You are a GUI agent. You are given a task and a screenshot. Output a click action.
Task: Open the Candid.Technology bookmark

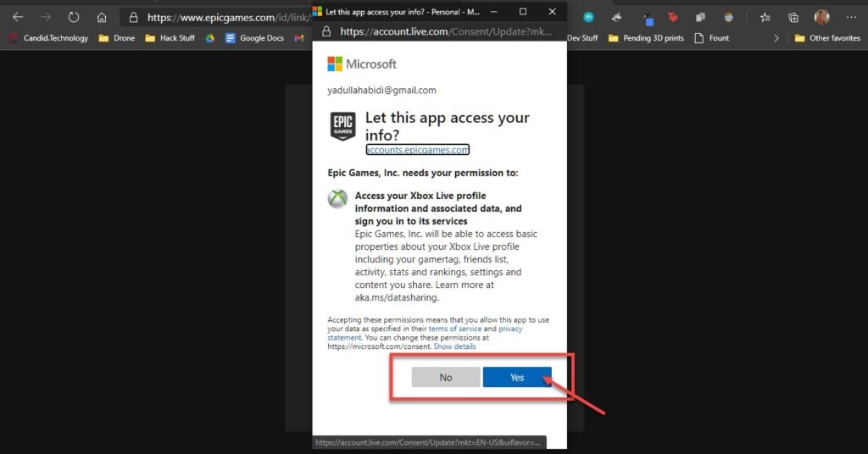coord(48,38)
